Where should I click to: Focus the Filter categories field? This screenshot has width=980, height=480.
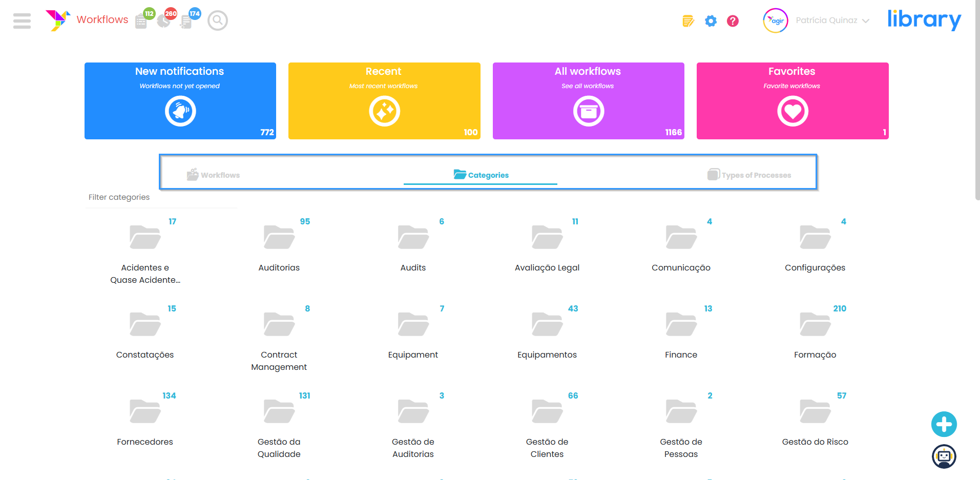coord(162,197)
